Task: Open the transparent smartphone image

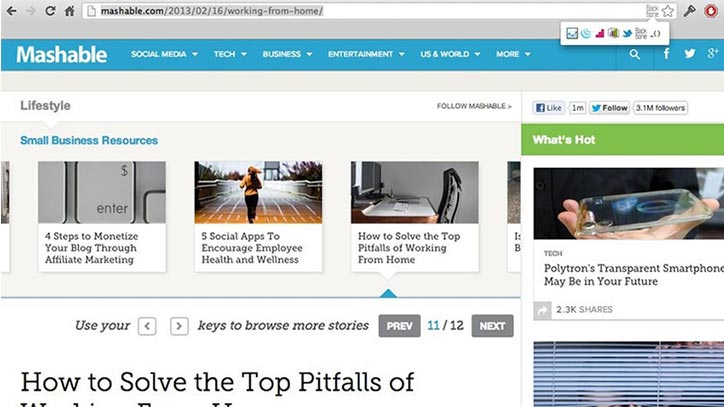Action: coord(628,203)
